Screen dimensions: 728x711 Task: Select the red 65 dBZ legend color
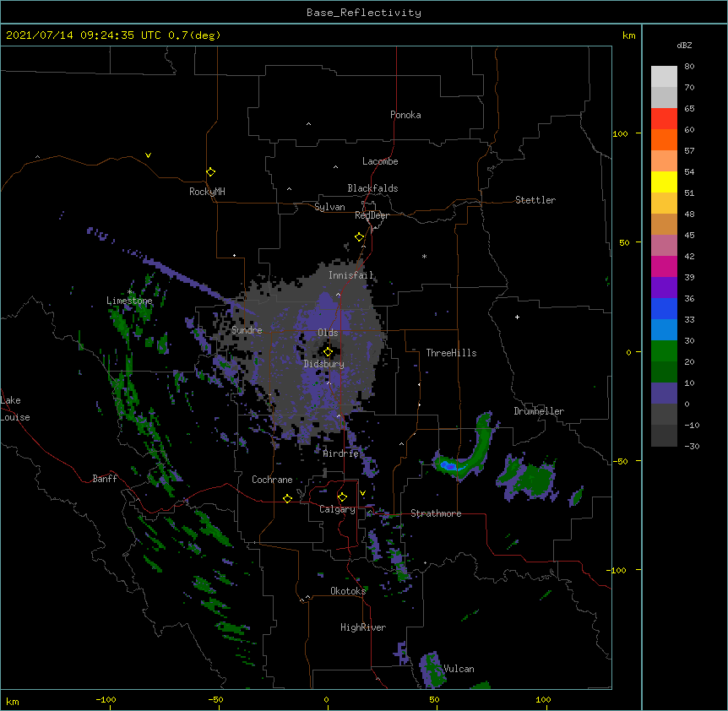[664, 119]
